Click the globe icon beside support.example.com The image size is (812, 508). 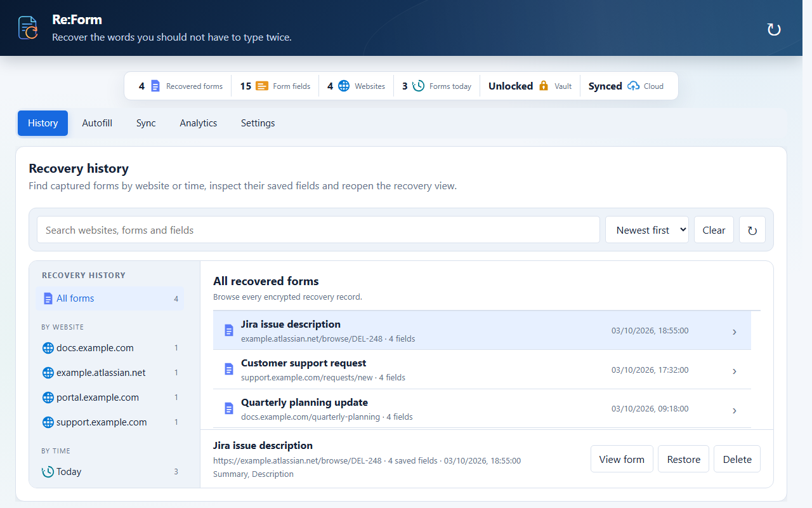click(x=48, y=422)
